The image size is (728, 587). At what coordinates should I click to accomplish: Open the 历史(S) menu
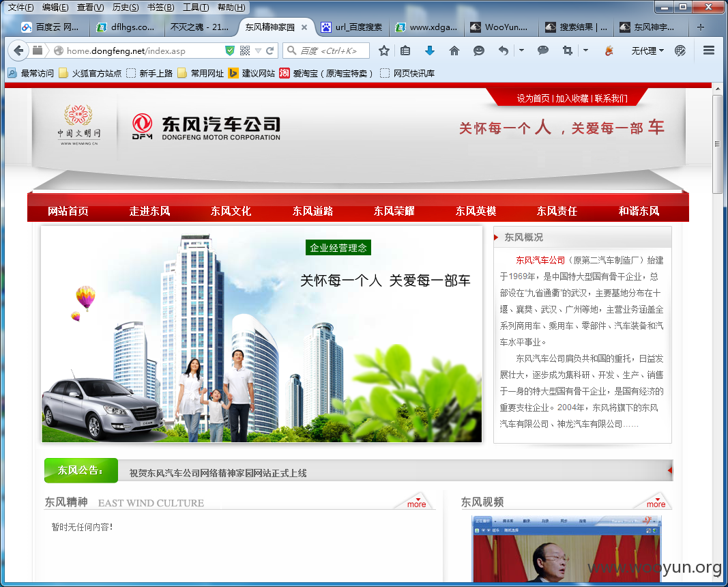tap(126, 8)
